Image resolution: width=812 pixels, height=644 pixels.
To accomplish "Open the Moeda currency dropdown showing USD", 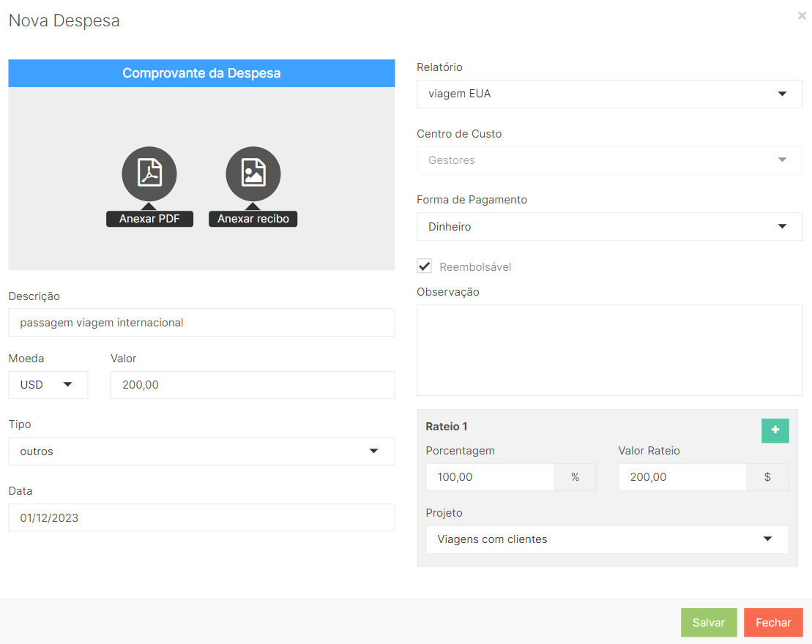I will coord(48,385).
